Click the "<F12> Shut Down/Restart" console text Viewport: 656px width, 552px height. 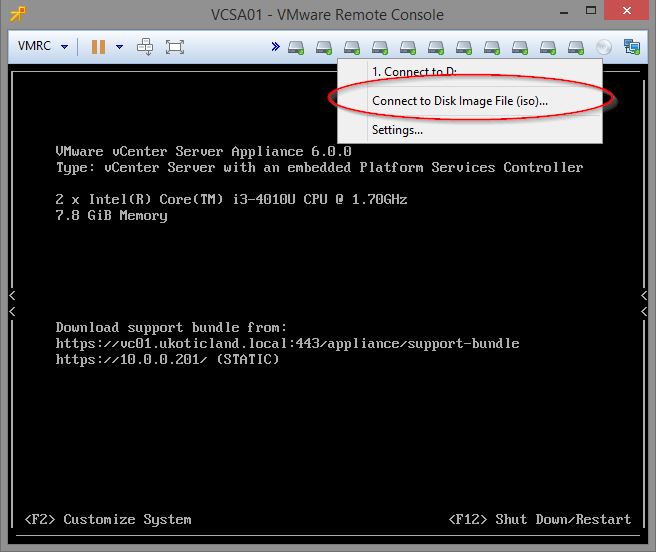tap(540, 519)
